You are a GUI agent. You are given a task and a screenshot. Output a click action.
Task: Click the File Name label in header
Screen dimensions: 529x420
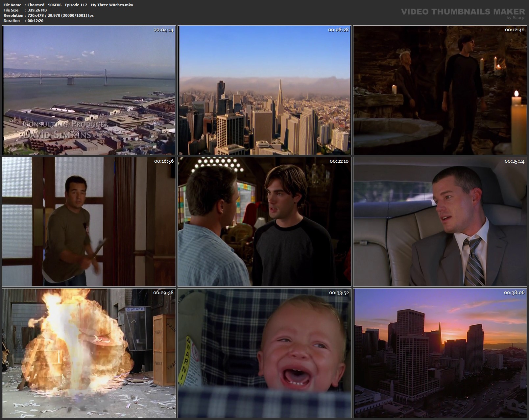click(x=12, y=5)
